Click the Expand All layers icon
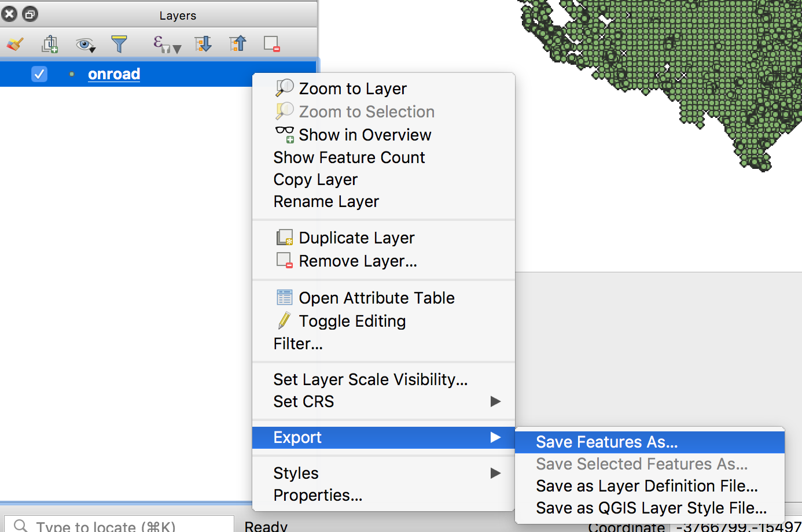 point(203,44)
